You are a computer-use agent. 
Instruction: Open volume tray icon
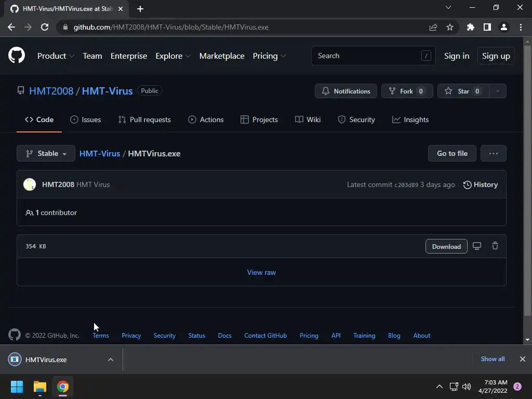coord(467,387)
